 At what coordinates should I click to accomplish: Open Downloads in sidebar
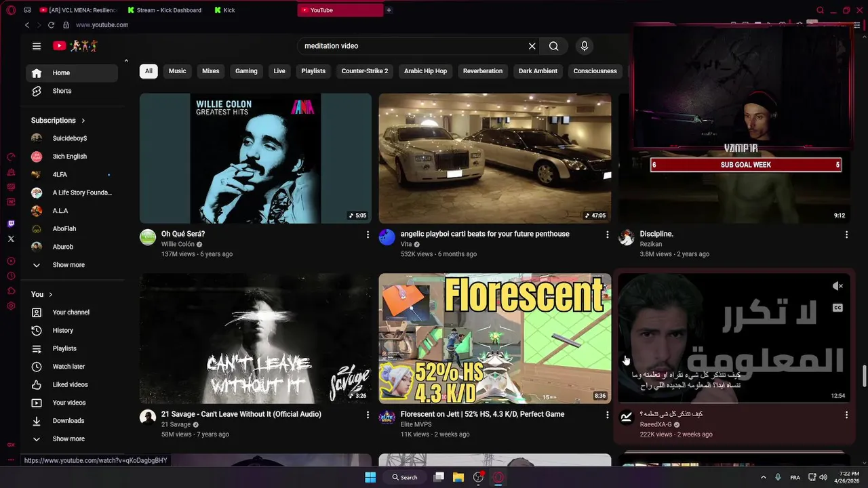(72, 421)
